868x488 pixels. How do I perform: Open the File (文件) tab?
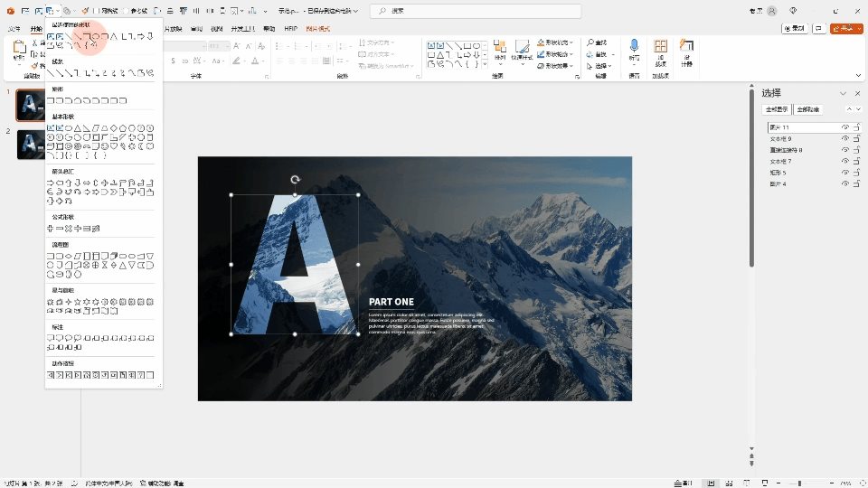(x=14, y=29)
